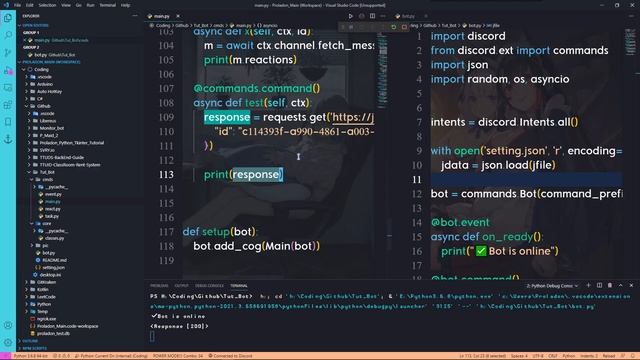This screenshot has height=360, width=640.
Task: Click the remote indicator in status bar
Action: coord(5,356)
